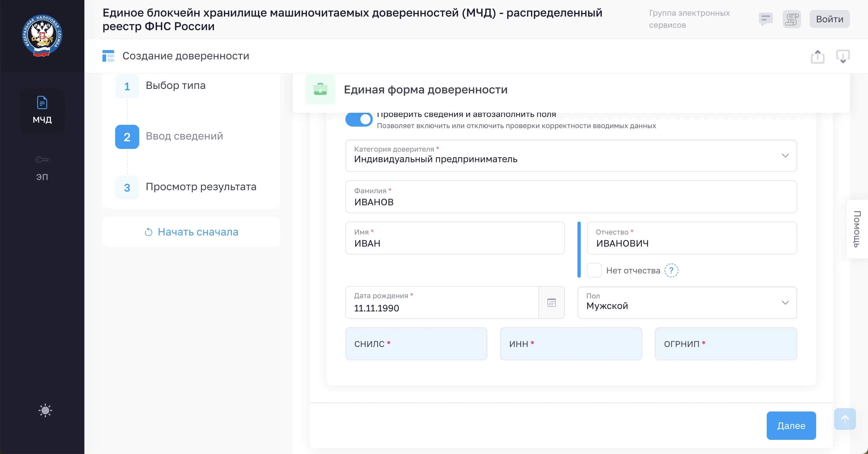Click the question mark help icon
The width and height of the screenshot is (868, 454).
click(x=671, y=270)
